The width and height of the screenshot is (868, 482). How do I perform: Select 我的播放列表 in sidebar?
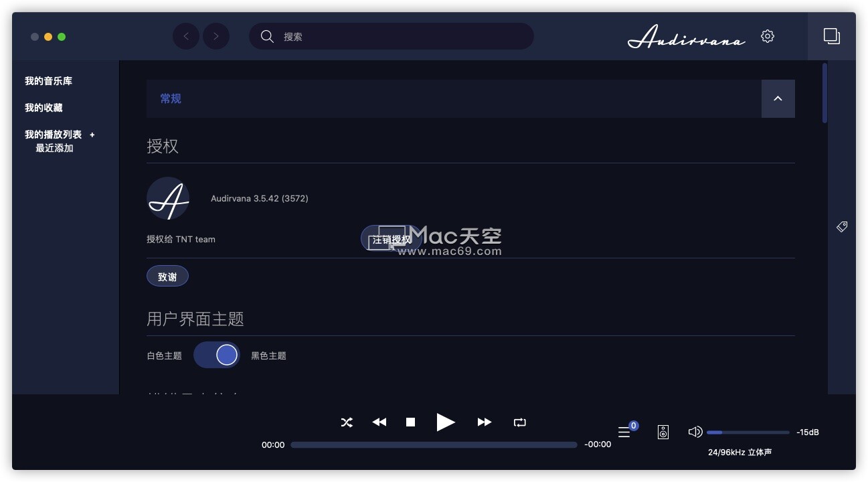(54, 135)
